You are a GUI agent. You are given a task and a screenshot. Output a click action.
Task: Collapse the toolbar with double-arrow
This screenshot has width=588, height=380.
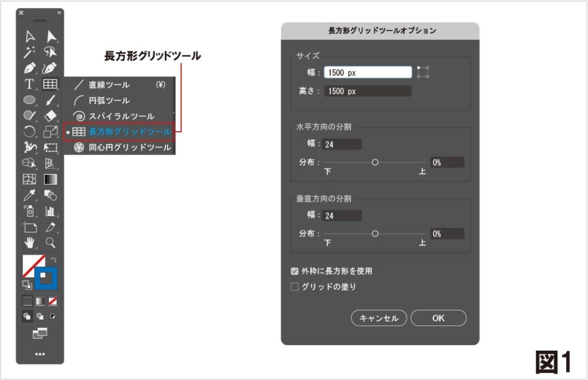point(59,13)
